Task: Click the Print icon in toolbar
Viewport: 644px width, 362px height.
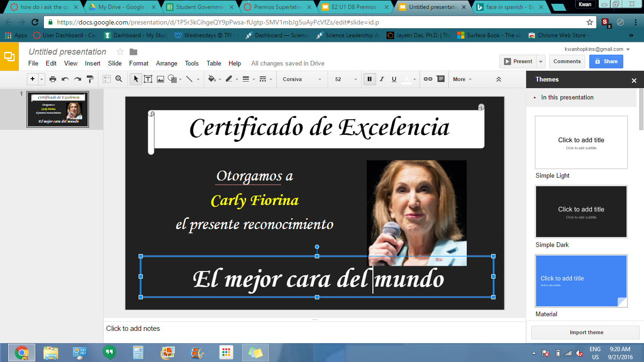Action: (53, 79)
